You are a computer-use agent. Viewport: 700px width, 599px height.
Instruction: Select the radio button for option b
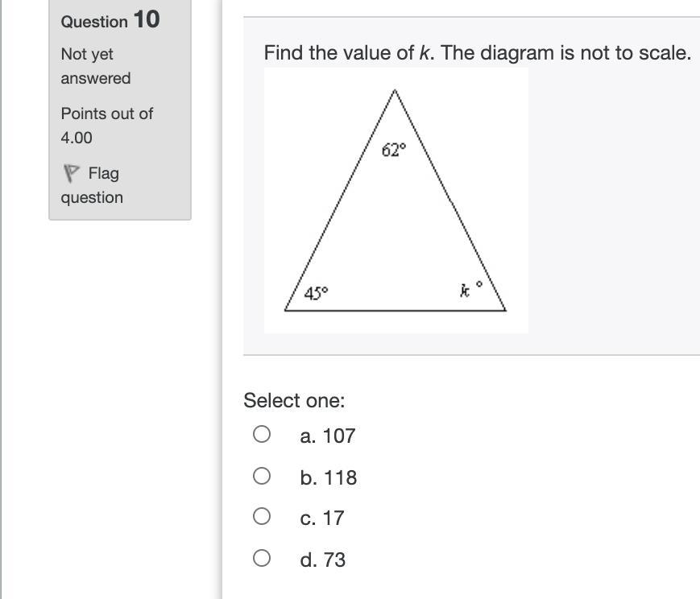point(262,477)
